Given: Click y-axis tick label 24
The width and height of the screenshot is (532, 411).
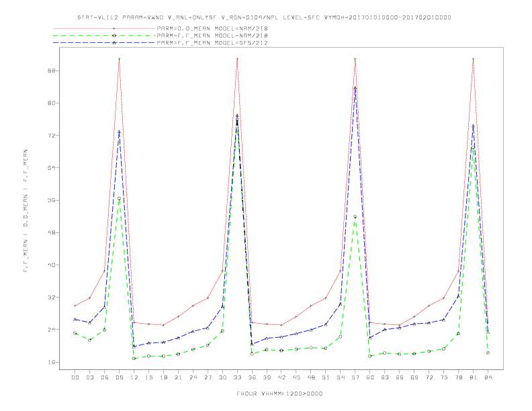Looking at the screenshot, I should click(x=51, y=330).
